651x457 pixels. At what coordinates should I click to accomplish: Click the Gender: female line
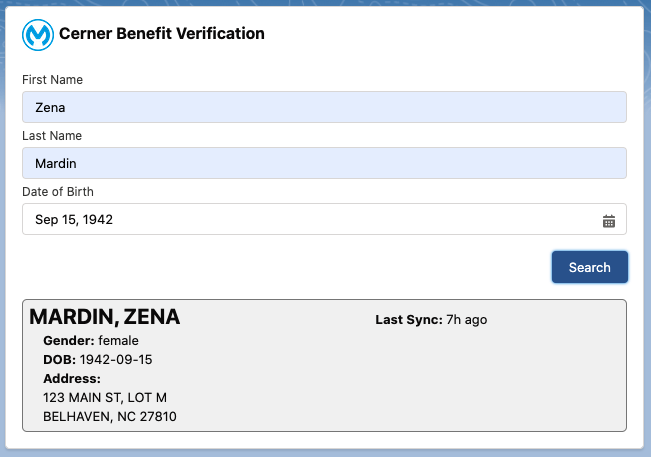click(91, 341)
